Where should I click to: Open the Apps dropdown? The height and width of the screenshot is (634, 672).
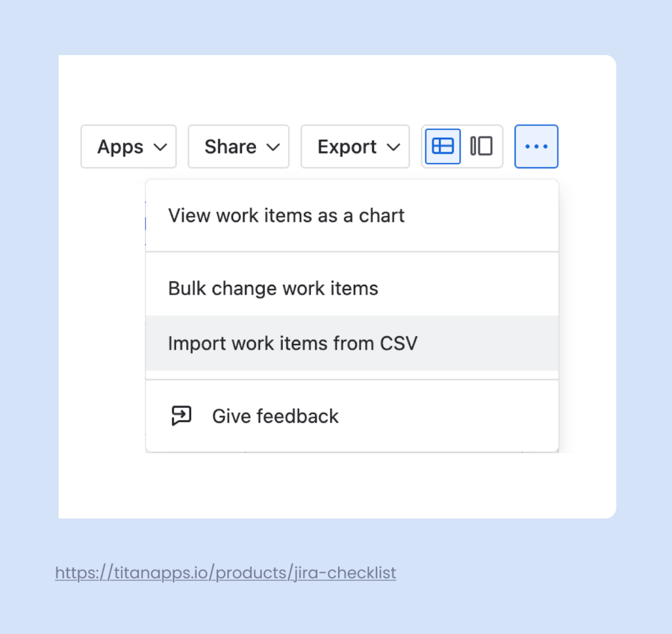click(x=129, y=146)
